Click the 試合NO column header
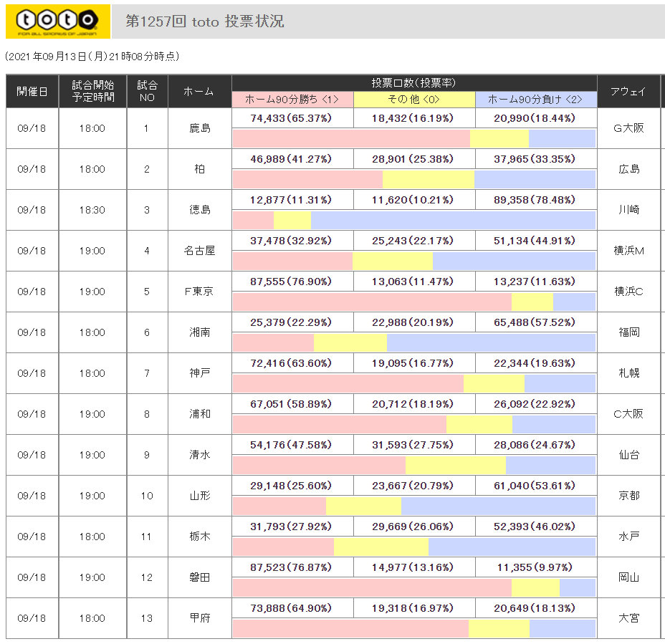 pyautogui.click(x=147, y=92)
